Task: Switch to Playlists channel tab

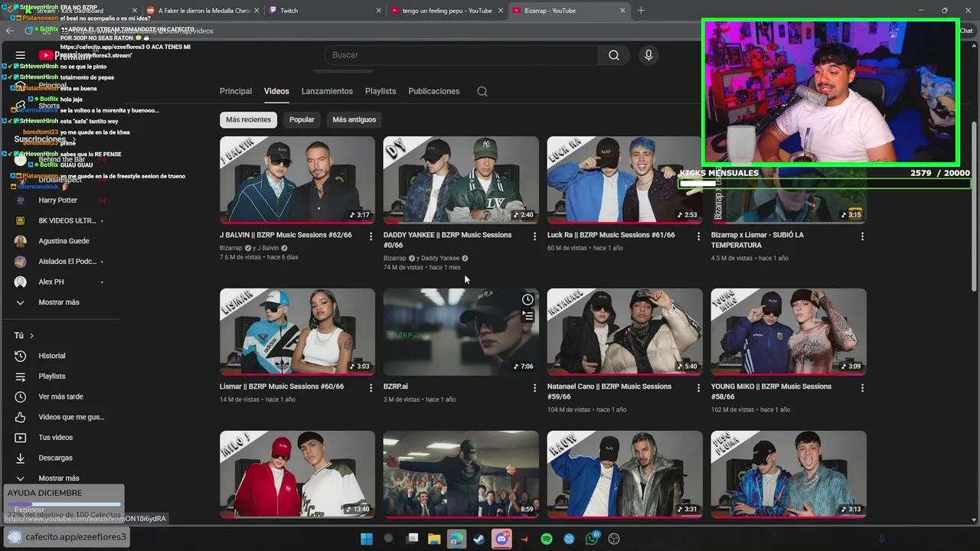Action: pos(381,91)
